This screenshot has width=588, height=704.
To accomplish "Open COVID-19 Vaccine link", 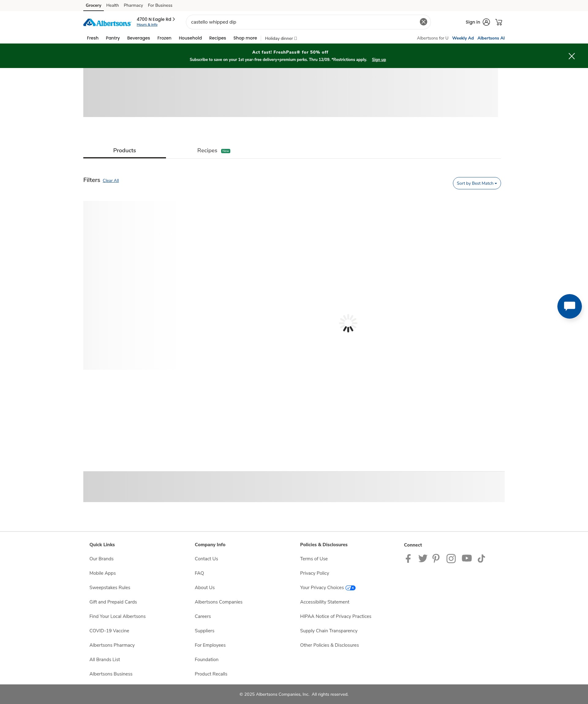I will [x=109, y=630].
